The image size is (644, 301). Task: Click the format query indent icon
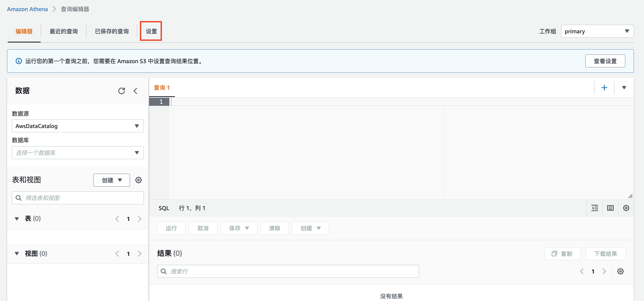click(x=595, y=208)
